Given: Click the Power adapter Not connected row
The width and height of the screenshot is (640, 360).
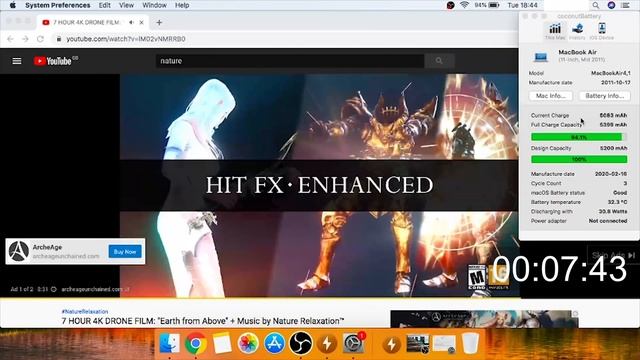Looking at the screenshot, I should pyautogui.click(x=579, y=221).
